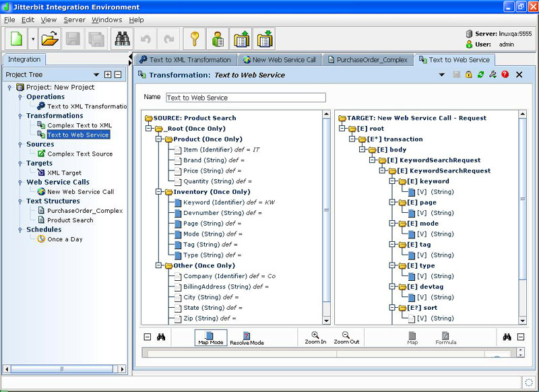Click the Name field containing Text to Web Service
This screenshot has width=539, height=392.
click(246, 98)
